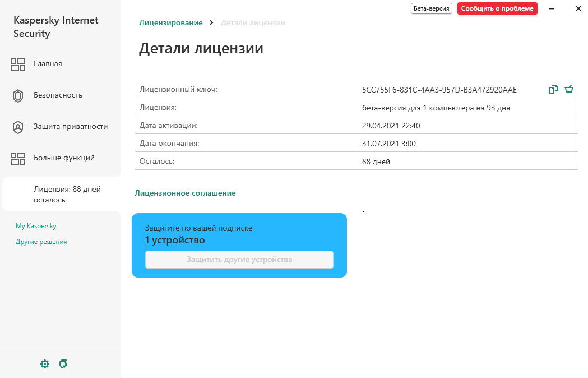Screen dimensions: 588x378
Task: Click the Сообщить о проблеме button
Action: point(497,8)
